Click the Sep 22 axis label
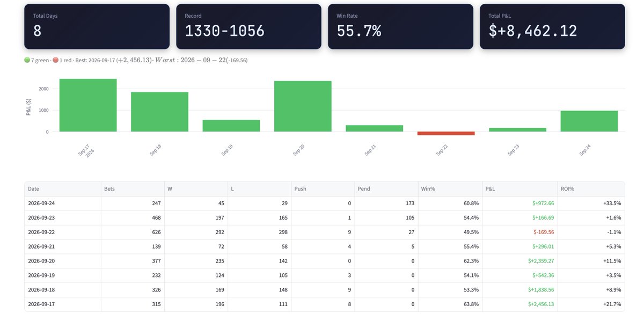Viewport: 644px width, 320px height. click(x=441, y=149)
